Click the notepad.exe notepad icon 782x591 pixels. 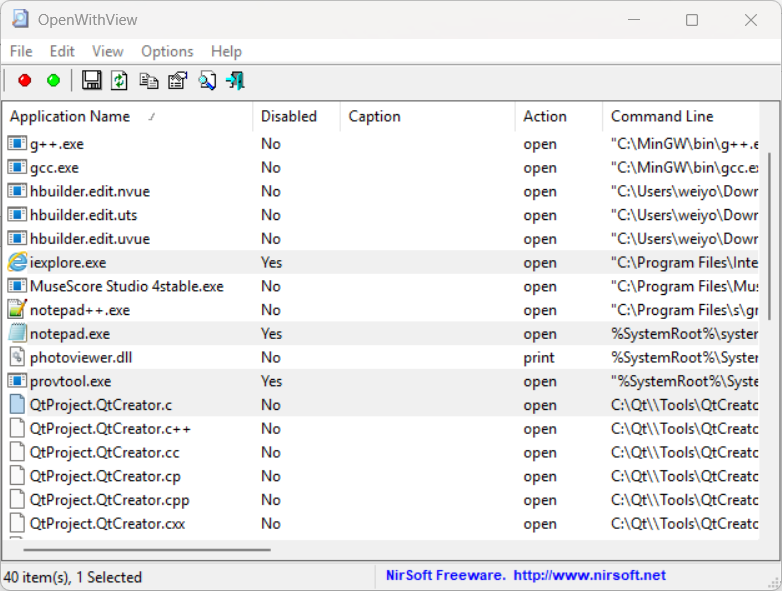point(17,333)
